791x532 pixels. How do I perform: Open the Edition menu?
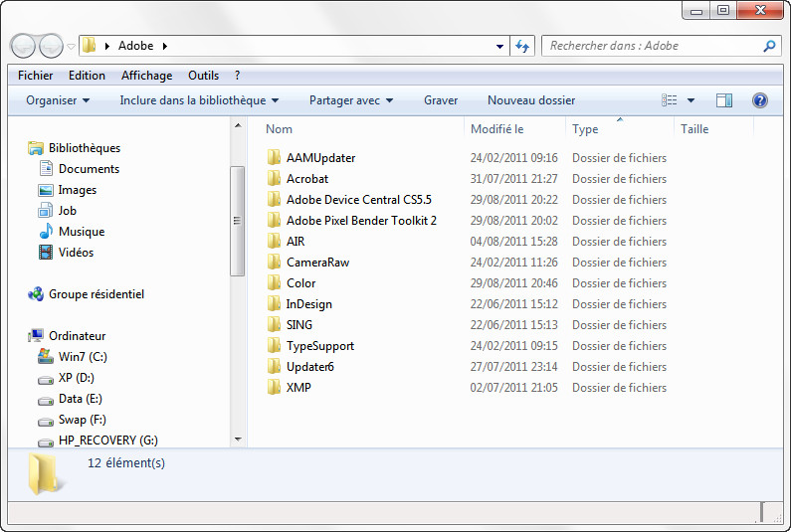87,76
